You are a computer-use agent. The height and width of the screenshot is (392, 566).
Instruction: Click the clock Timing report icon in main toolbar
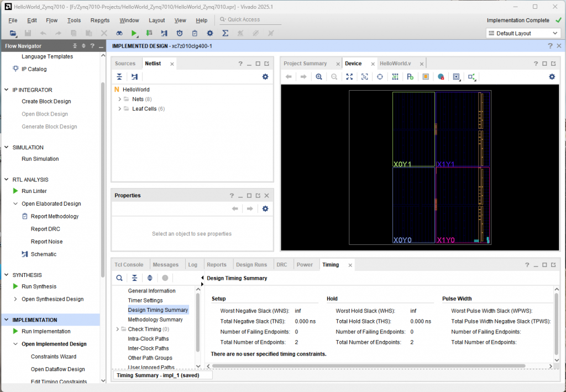(180, 33)
